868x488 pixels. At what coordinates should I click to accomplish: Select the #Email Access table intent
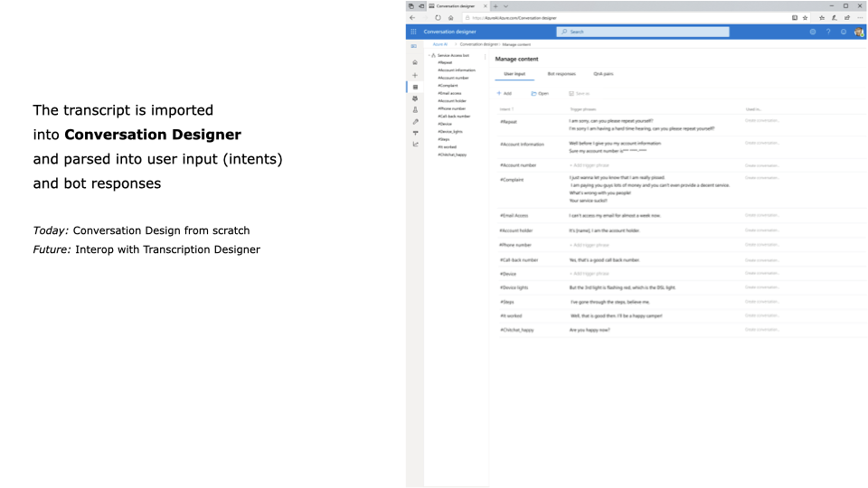pos(514,216)
